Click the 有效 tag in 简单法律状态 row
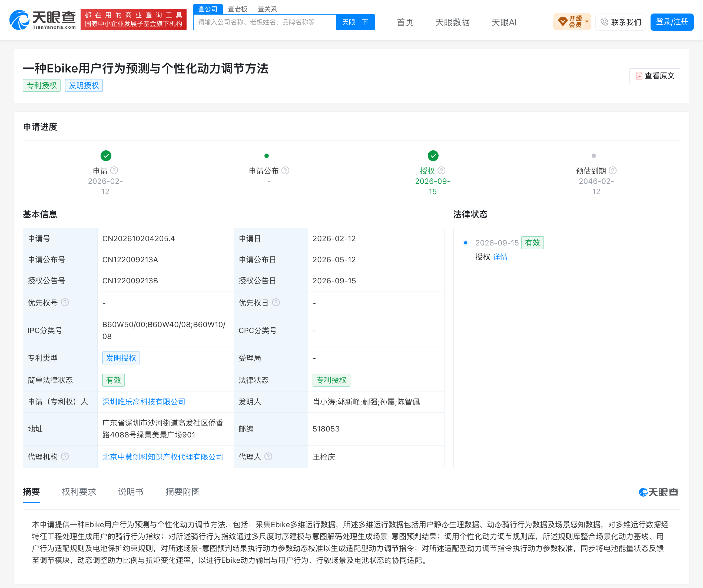Screen dimensions: 703x588 [x=114, y=380]
